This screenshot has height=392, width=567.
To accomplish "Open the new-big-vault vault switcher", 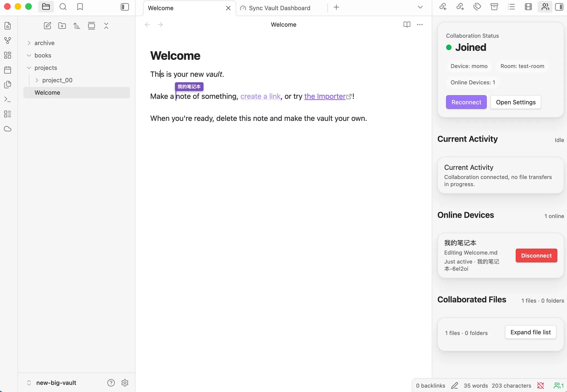I will click(51, 383).
